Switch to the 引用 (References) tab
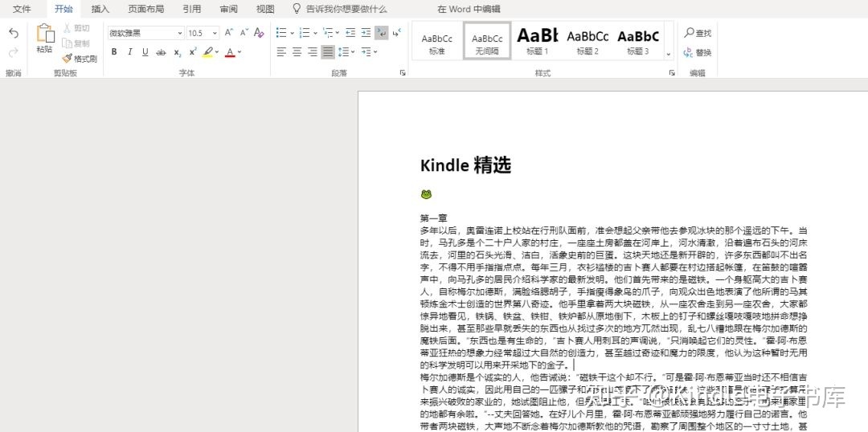868x432 pixels. [x=191, y=9]
